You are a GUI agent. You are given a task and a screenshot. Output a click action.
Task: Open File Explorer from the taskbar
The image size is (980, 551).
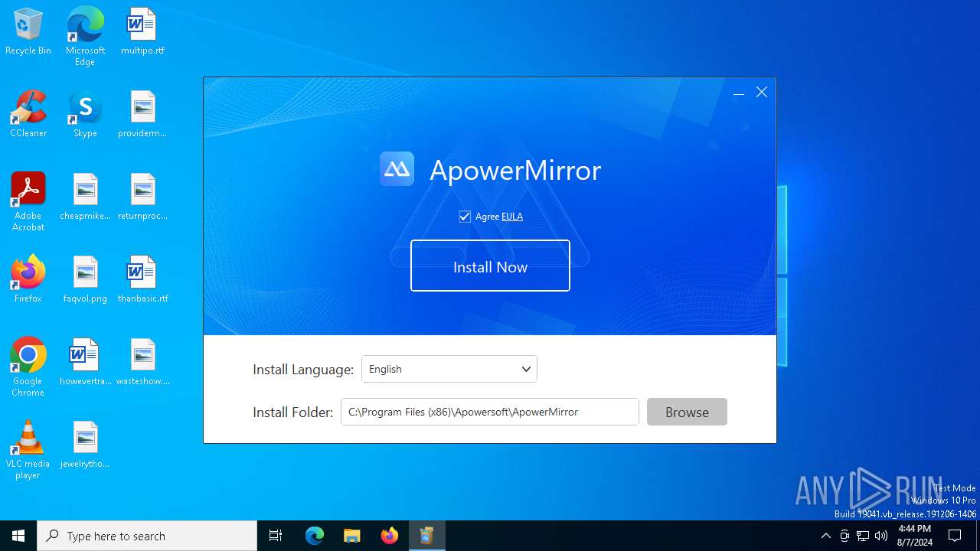pyautogui.click(x=351, y=536)
